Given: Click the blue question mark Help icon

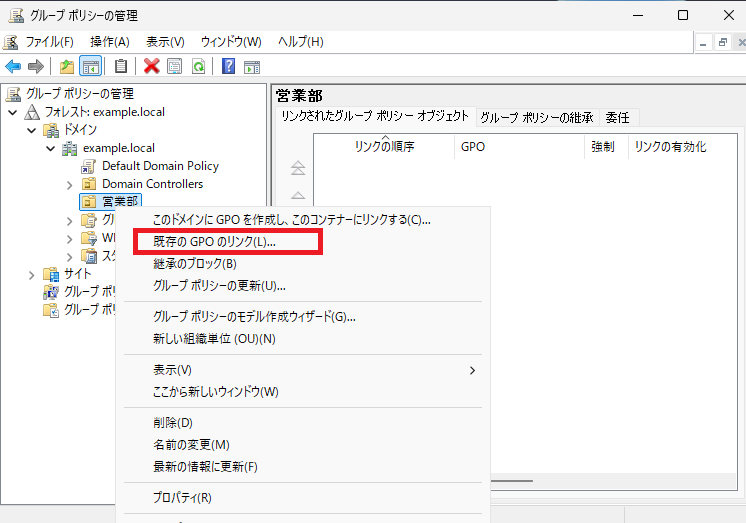Looking at the screenshot, I should (228, 66).
